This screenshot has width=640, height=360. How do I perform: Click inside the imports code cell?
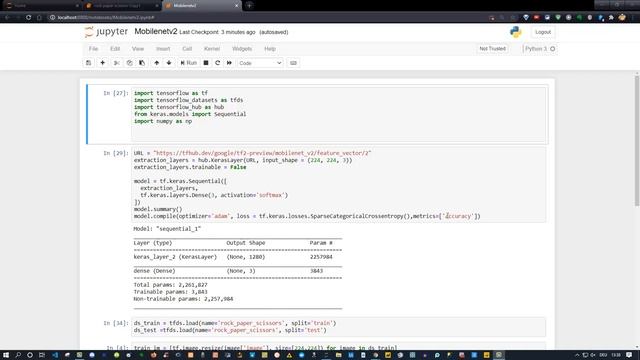pos(338,114)
